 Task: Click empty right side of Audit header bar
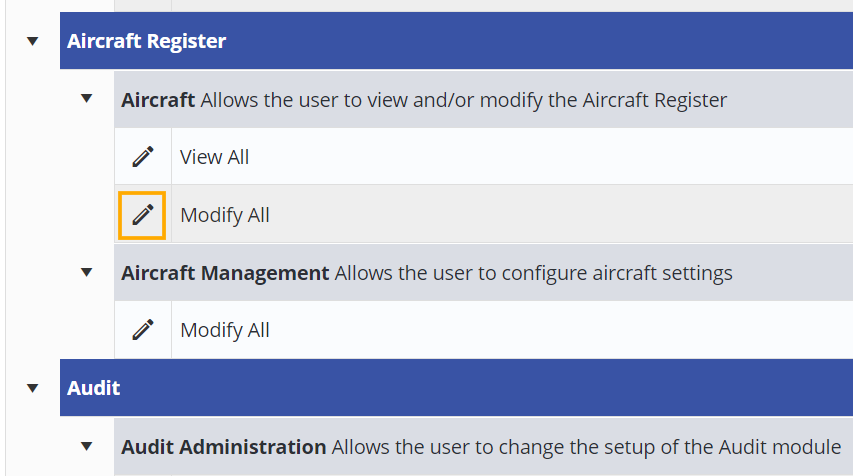pos(600,387)
